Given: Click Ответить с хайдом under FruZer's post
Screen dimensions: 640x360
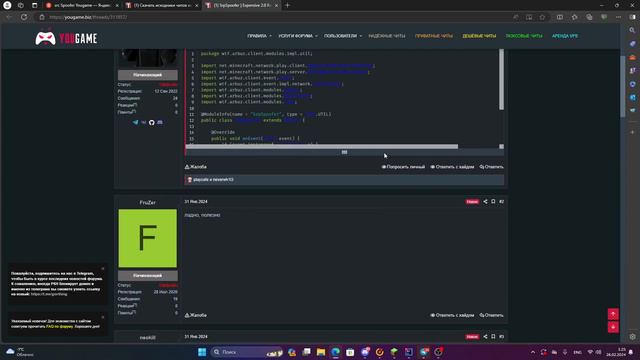Looking at the screenshot, I should pos(452,315).
